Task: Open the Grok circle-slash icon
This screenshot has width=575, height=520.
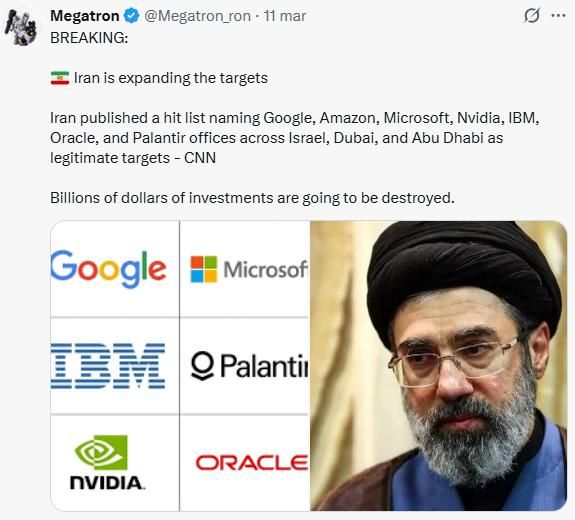Action: click(x=532, y=16)
